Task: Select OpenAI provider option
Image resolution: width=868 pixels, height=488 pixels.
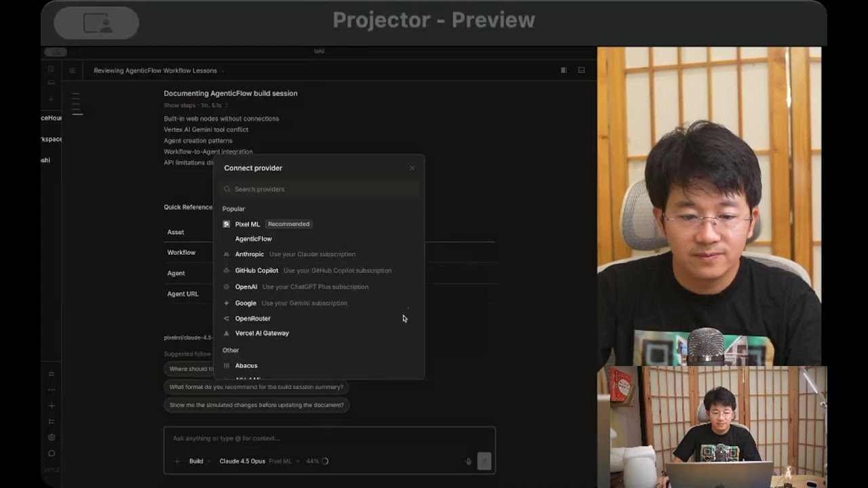Action: coord(319,287)
